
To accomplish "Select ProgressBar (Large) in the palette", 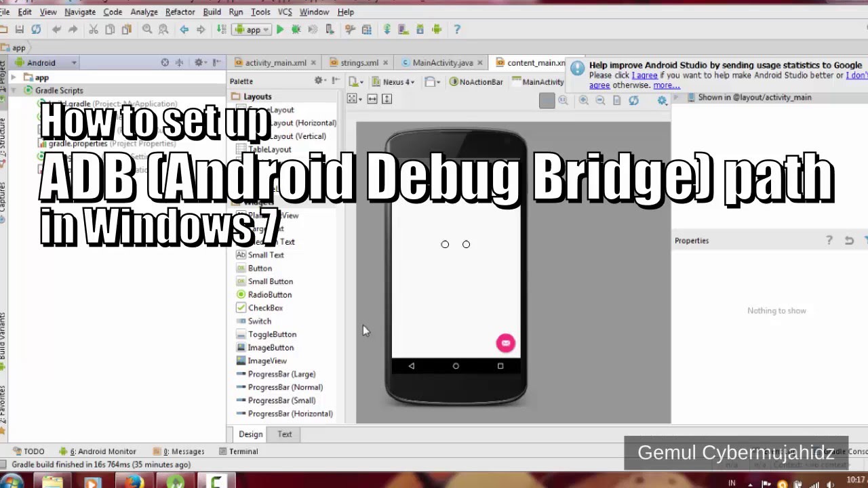I will click(275, 374).
